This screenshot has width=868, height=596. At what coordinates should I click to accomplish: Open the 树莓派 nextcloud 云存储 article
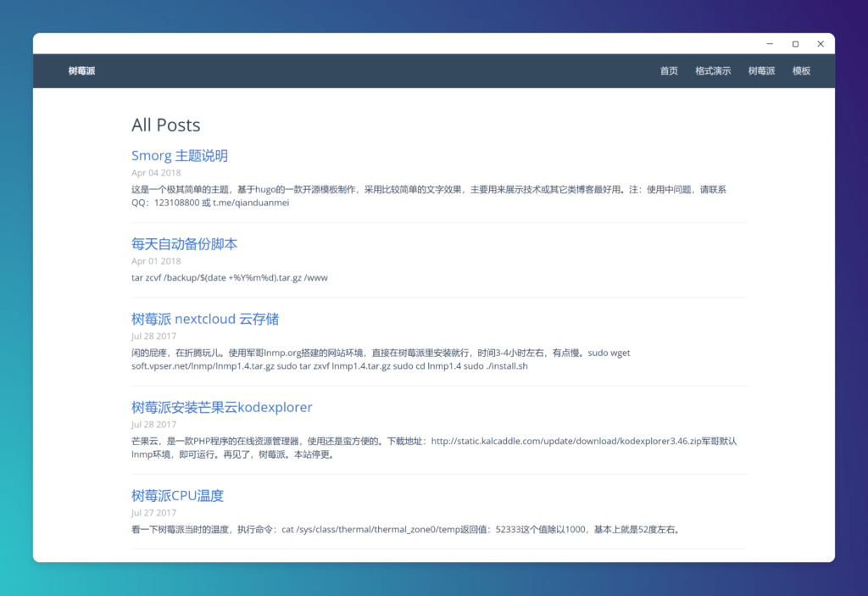click(x=204, y=320)
